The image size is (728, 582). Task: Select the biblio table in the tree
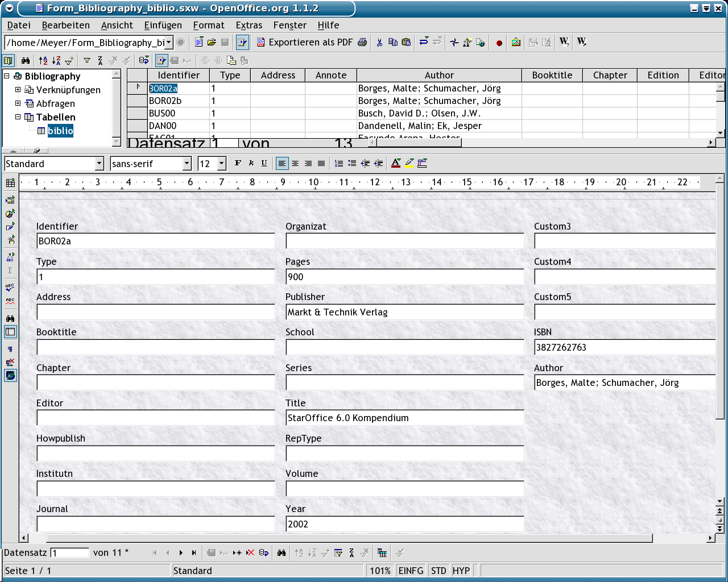coord(60,131)
